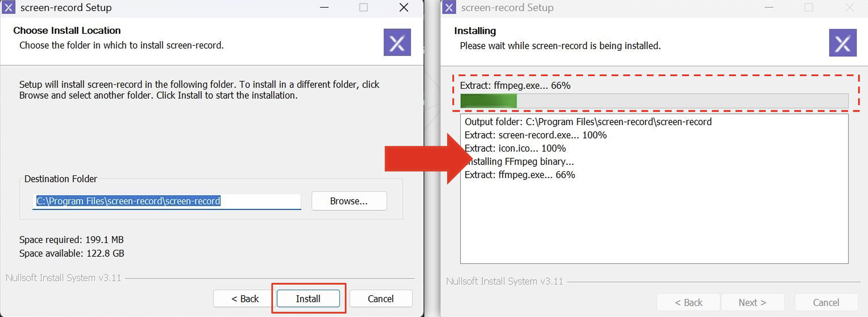Viewport: 868px width, 317px height.
Task: Click the X logo in the Installing header
Action: pyautogui.click(x=842, y=43)
